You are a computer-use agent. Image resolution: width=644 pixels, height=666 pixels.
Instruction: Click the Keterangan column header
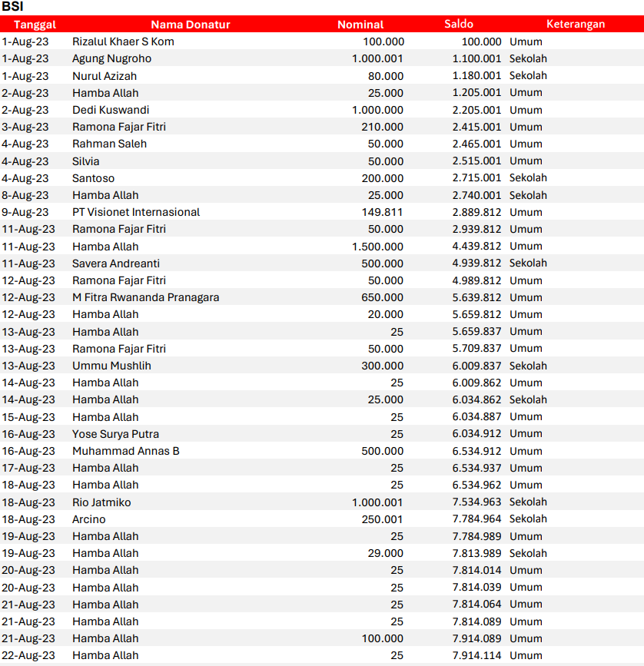575,24
